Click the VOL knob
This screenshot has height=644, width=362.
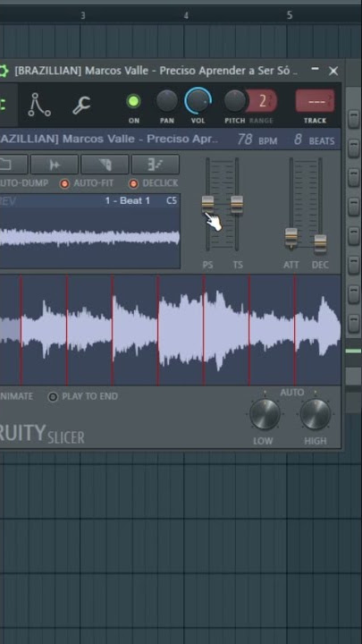coord(198,101)
